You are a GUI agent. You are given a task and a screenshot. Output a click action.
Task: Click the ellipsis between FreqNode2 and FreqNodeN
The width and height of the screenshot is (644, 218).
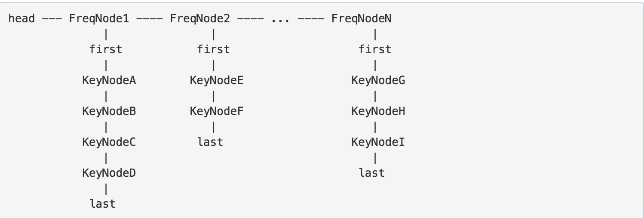(x=281, y=19)
